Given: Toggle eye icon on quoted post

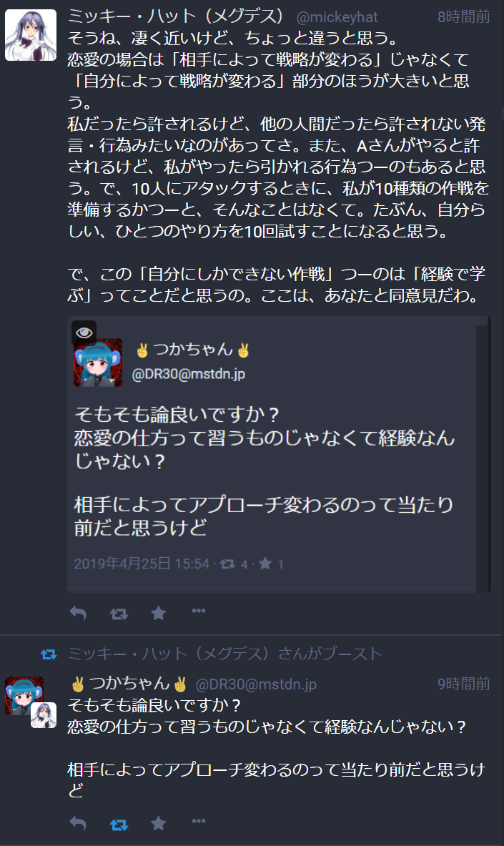Looking at the screenshot, I should coord(84,333).
